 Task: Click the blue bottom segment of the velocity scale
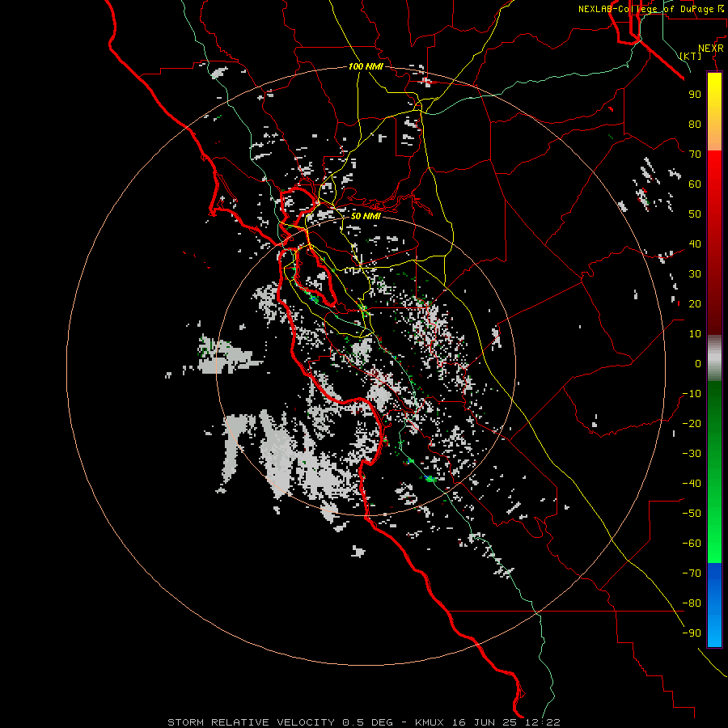714,605
